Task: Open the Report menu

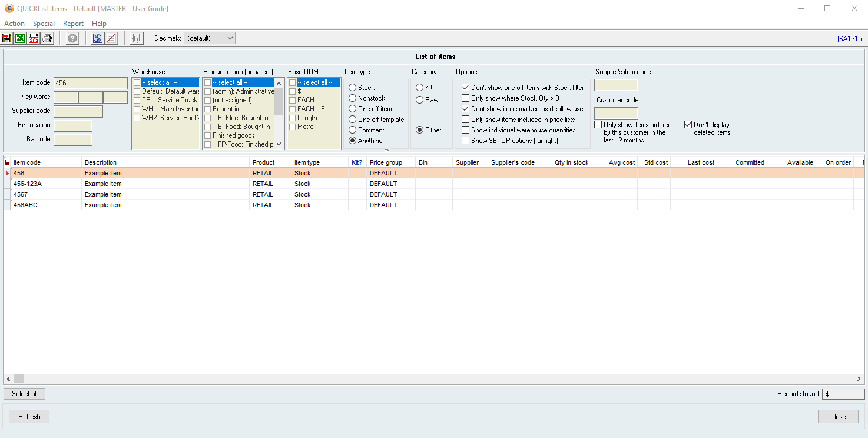Action: (73, 24)
